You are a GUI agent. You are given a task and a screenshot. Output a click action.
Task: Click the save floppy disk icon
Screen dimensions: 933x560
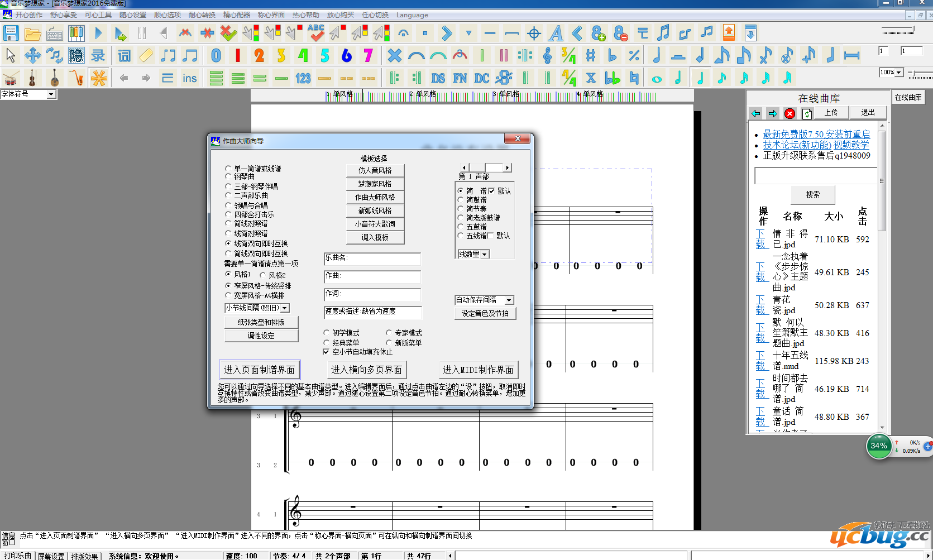tap(11, 33)
